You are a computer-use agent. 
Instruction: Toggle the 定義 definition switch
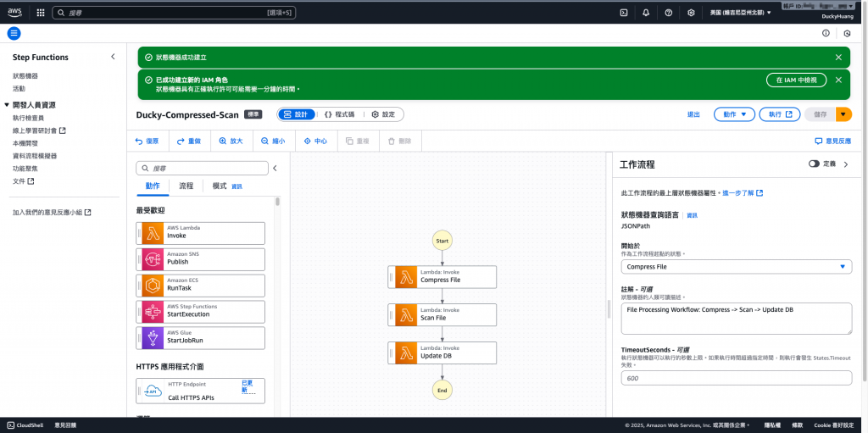pos(813,164)
